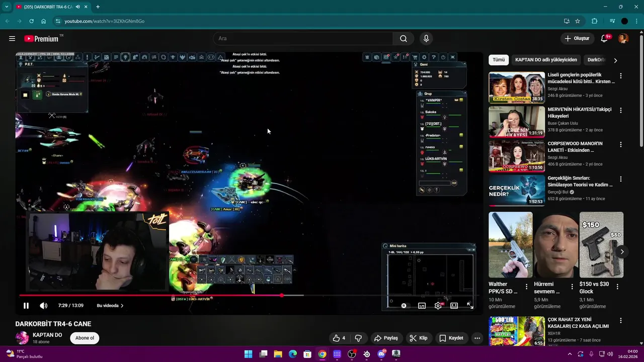Open CORPSEWOOD MANOR'IN LANETİ video title
Image resolution: width=644 pixels, height=362 pixels.
575,147
